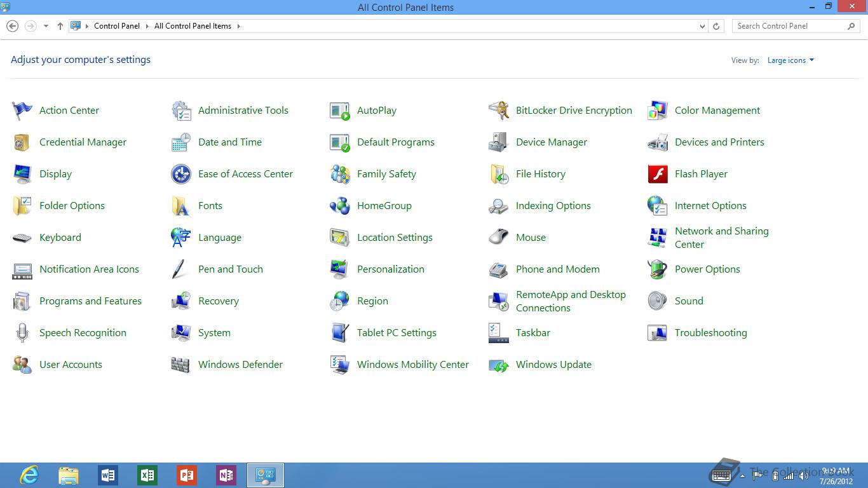The image size is (868, 488).
Task: Open the Administrative Tools gear icon
Action: [181, 111]
